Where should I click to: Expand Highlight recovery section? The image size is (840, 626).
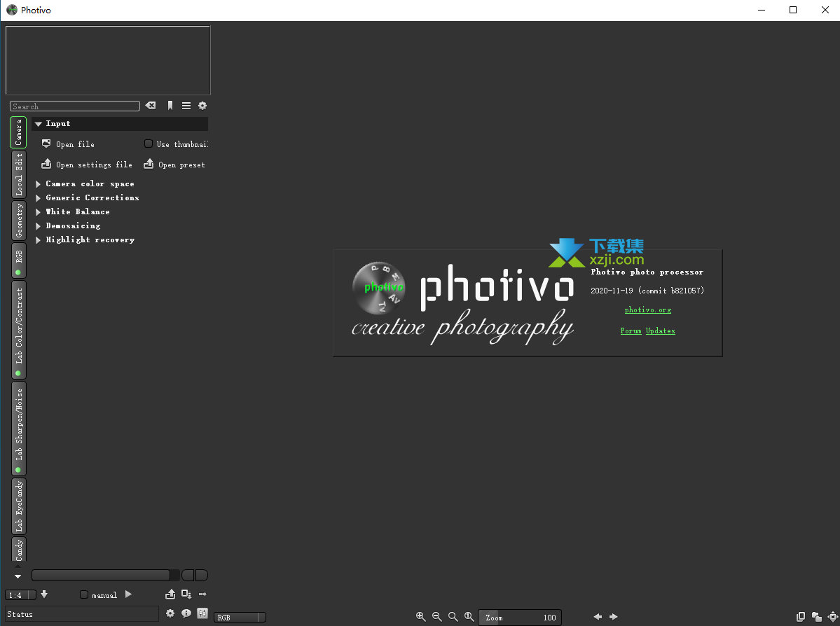[x=38, y=239]
